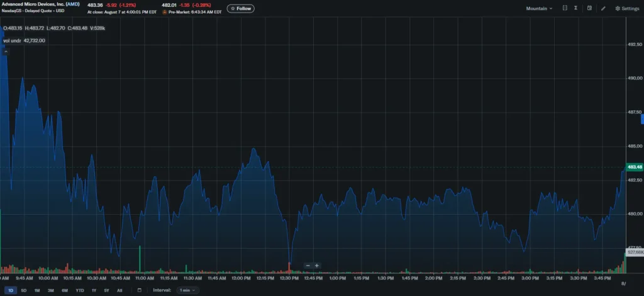Click the -1.35 (-0.28%) pre-market change
The width and height of the screenshot is (644, 296).
(x=196, y=5)
